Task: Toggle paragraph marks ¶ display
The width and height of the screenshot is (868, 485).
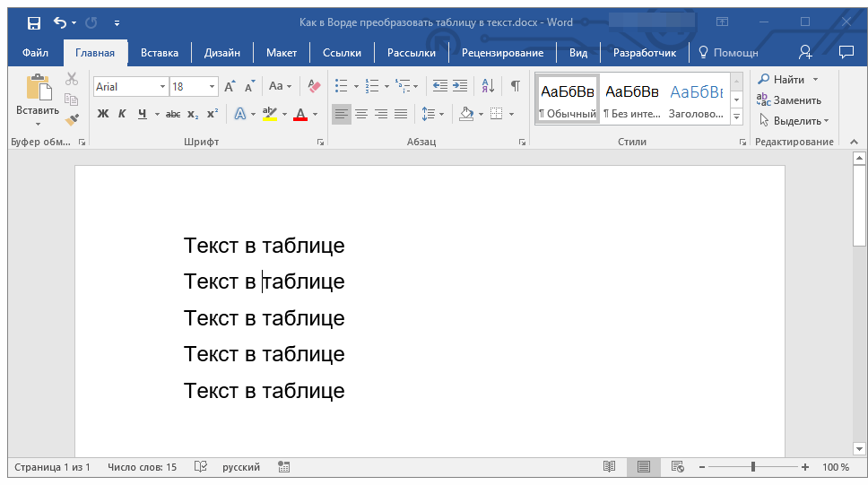Action: point(516,86)
